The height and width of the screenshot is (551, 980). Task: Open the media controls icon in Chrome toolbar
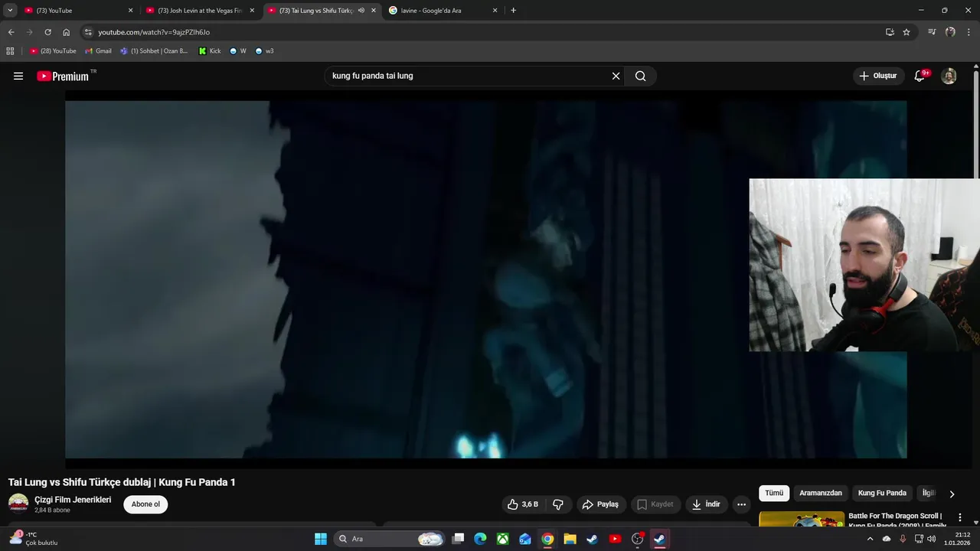click(932, 32)
